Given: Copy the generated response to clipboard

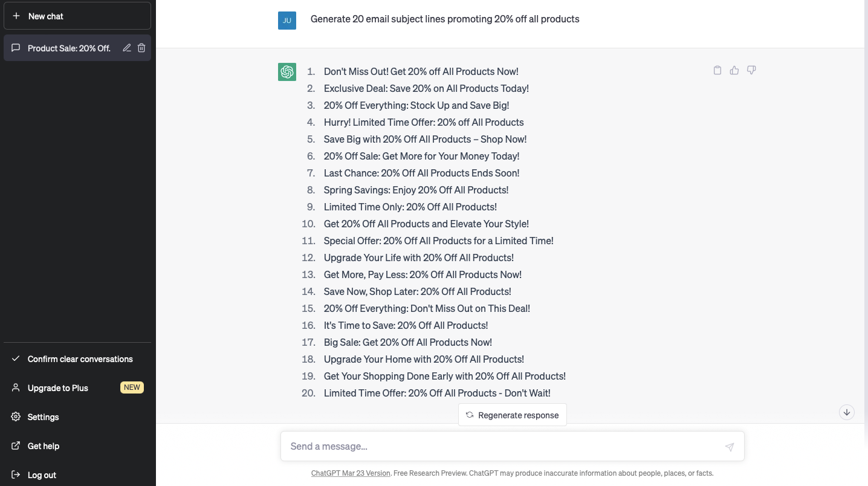Looking at the screenshot, I should click(717, 70).
